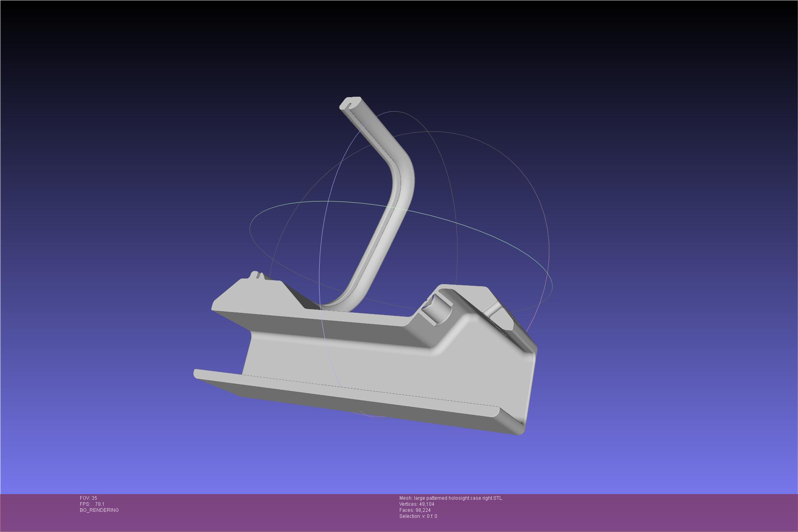Click the BO_RENDERING label
Screen dimensions: 798x532
pyautogui.click(x=99, y=510)
